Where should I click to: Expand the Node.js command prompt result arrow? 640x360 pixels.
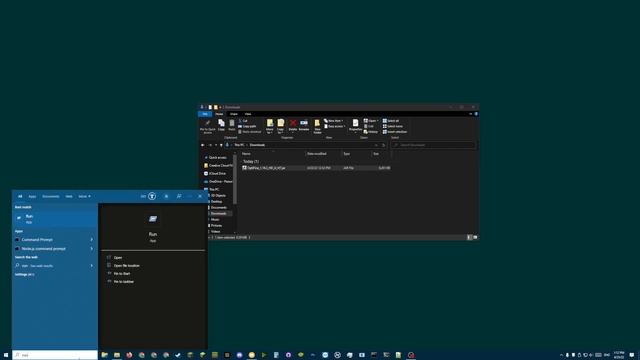[91, 249]
